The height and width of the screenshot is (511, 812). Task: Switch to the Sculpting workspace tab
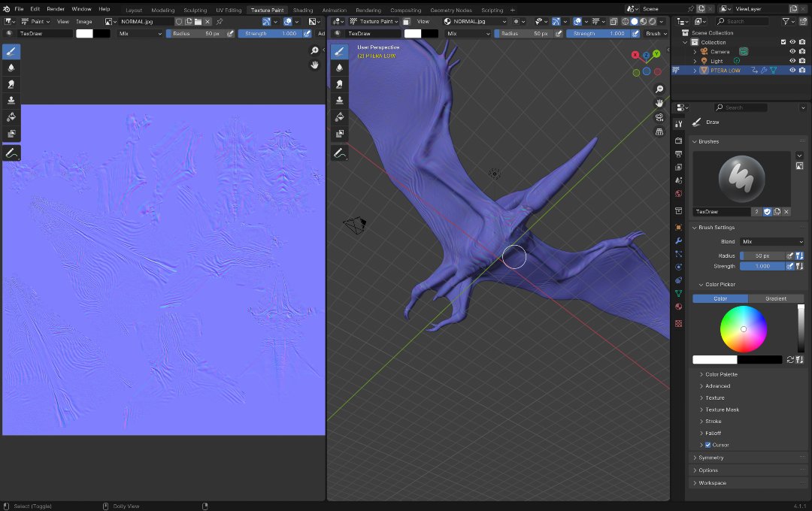point(195,10)
